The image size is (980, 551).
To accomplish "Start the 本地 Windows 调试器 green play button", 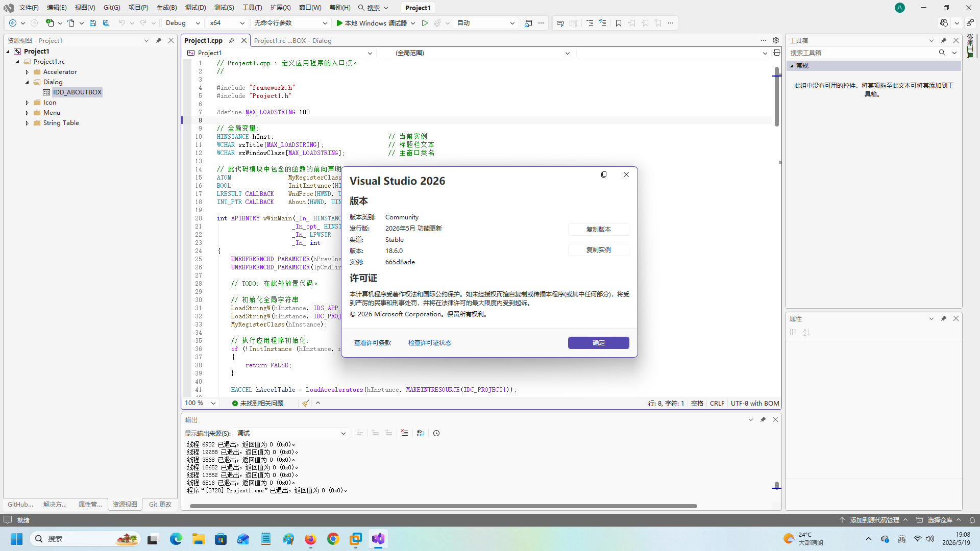I will (339, 23).
